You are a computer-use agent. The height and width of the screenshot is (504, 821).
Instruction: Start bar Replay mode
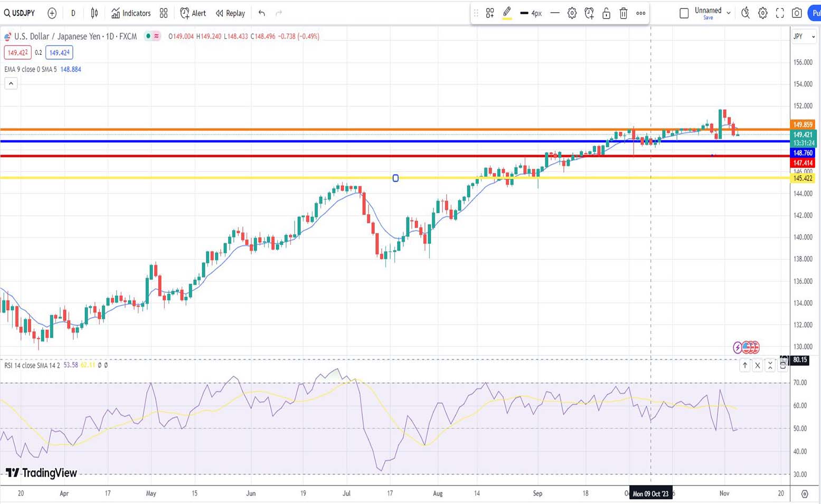230,13
